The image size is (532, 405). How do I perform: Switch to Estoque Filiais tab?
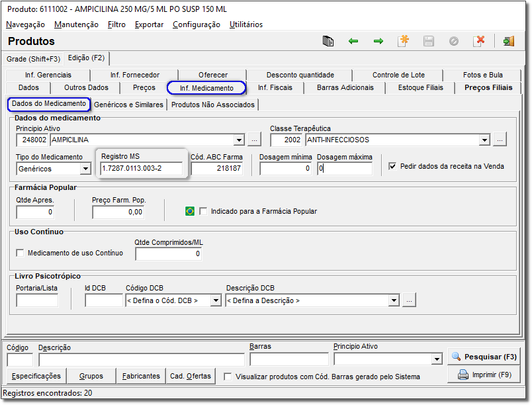click(420, 87)
